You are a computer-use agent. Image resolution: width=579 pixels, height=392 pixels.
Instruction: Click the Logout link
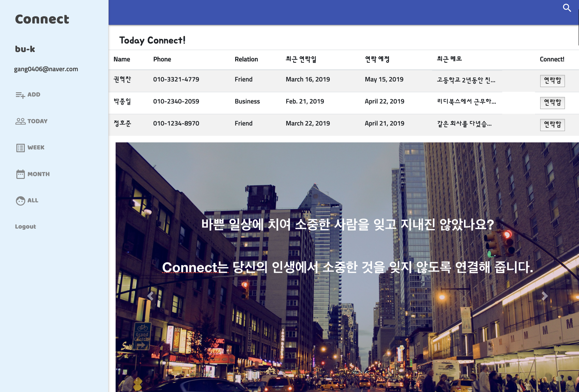click(26, 226)
